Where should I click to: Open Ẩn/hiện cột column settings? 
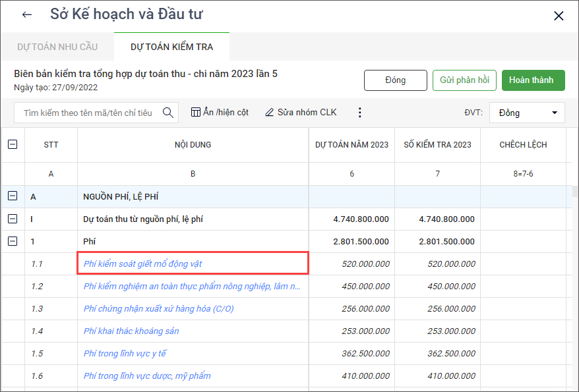(x=220, y=113)
